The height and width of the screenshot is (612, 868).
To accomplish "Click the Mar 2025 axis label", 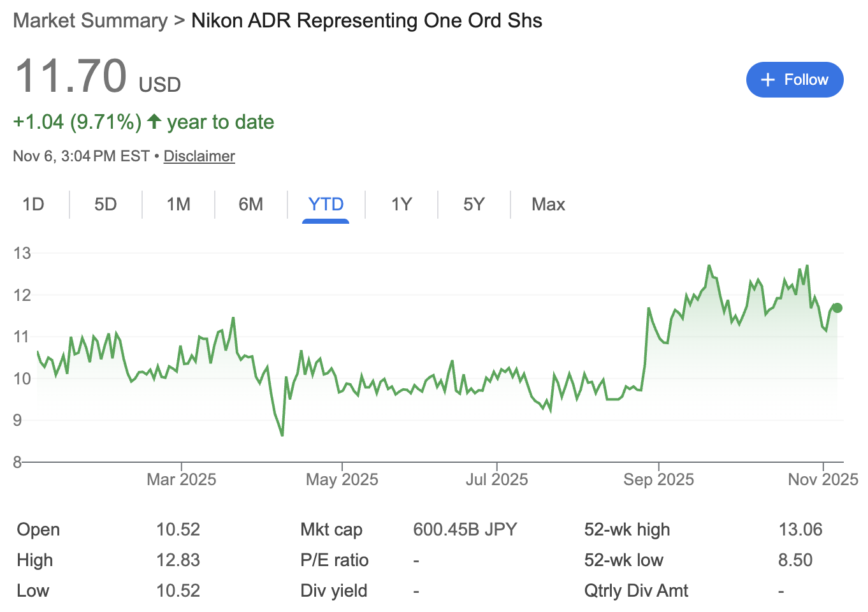I will 181,479.
